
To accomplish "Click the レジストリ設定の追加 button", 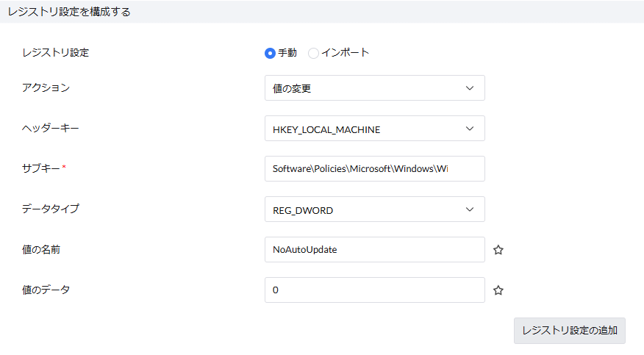I will [x=569, y=331].
